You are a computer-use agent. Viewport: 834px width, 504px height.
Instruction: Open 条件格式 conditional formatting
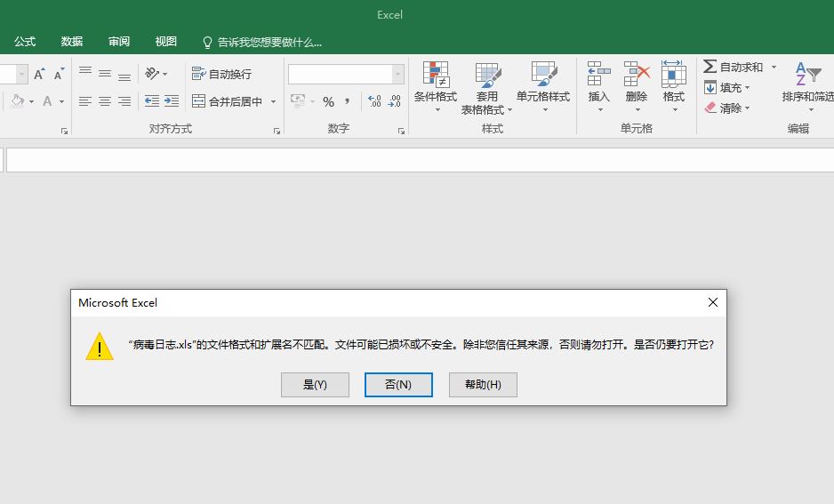coord(436,86)
